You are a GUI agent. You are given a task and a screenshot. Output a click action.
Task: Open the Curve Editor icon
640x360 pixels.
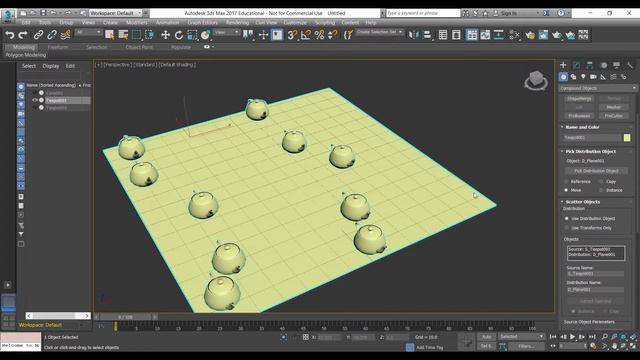pos(485,35)
